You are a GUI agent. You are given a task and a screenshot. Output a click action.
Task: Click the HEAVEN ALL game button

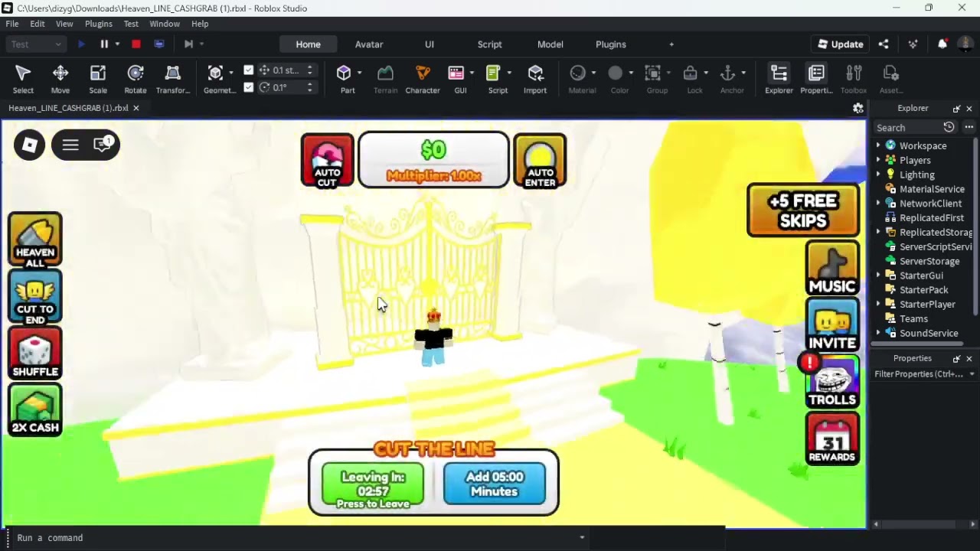coord(35,240)
